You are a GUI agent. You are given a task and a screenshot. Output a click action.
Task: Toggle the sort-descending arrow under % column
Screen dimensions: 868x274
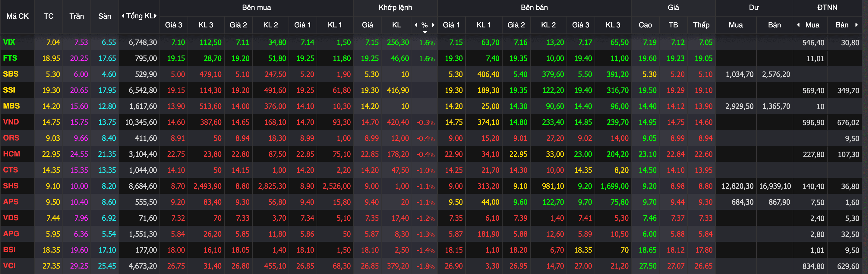(x=425, y=32)
